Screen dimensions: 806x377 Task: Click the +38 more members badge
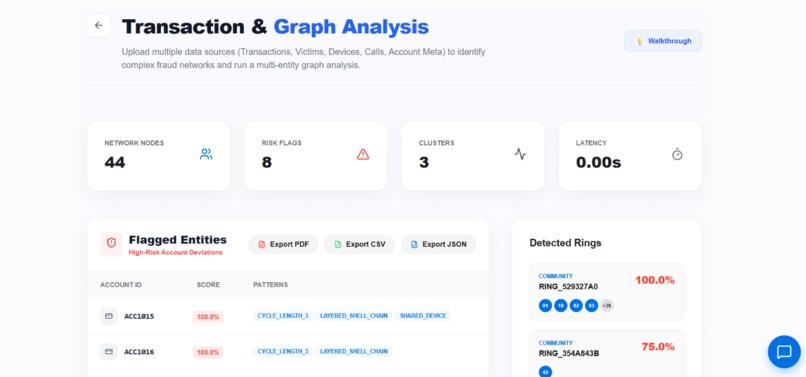pos(607,306)
